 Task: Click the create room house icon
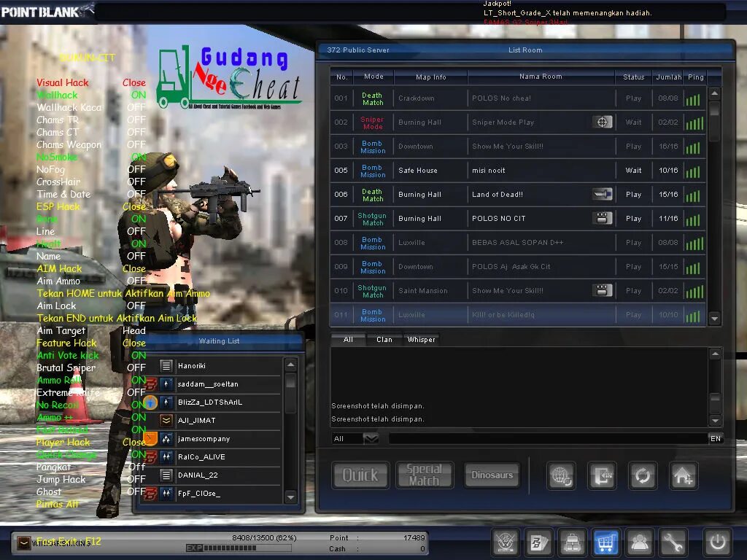(683, 475)
